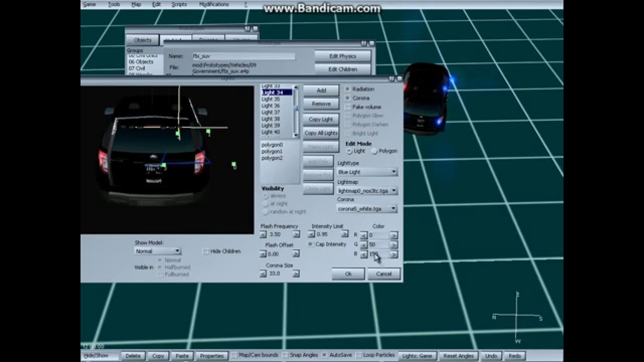This screenshot has width=644, height=362.
Task: Enable Snap Angles in the bottom toolbar
Action: (x=286, y=355)
